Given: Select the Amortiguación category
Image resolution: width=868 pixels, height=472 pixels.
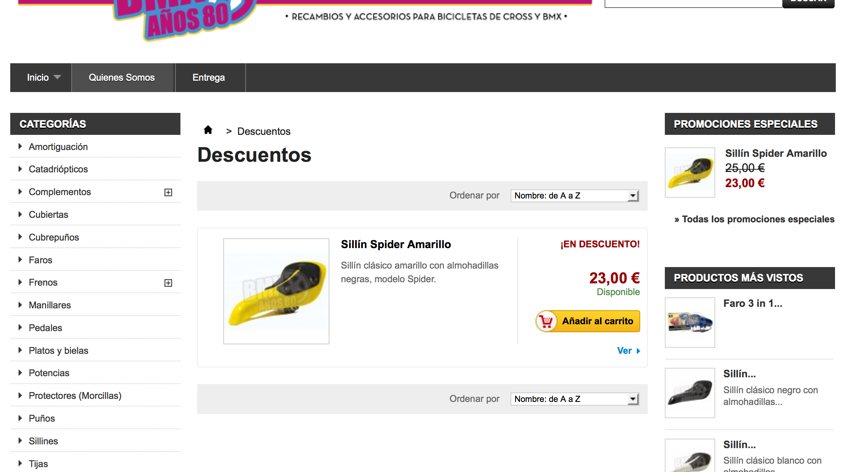Looking at the screenshot, I should (x=58, y=147).
